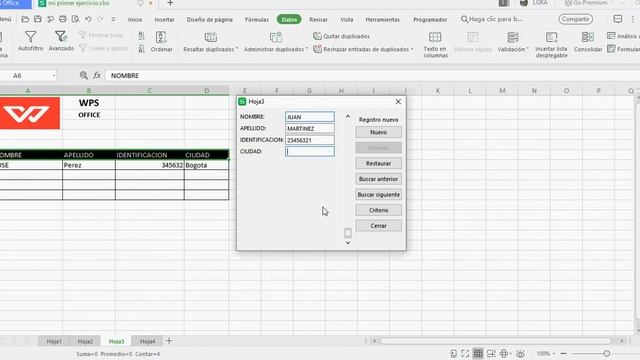Image resolution: width=640 pixels, height=360 pixels.
Task: Click the open folder icon in quick toolbar
Action: [x=25, y=19]
